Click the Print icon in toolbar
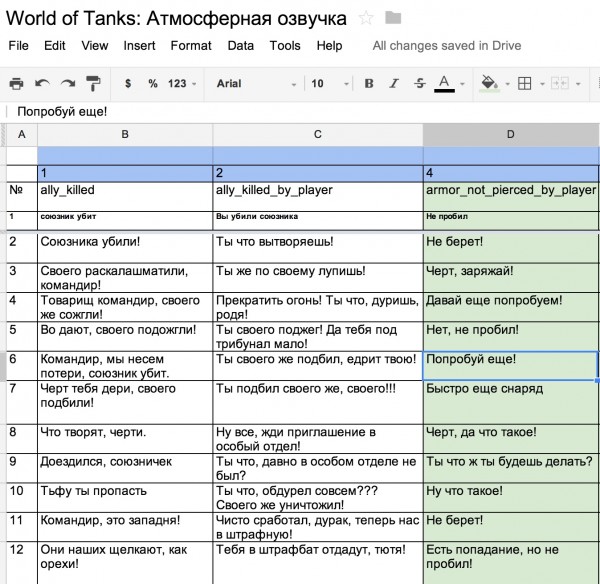The image size is (600, 584). point(16,83)
